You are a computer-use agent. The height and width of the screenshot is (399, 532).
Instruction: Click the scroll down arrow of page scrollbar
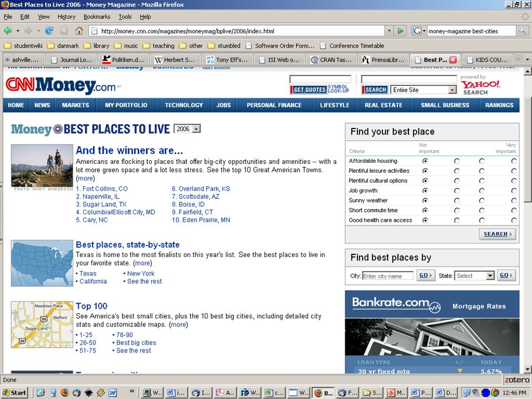point(528,370)
